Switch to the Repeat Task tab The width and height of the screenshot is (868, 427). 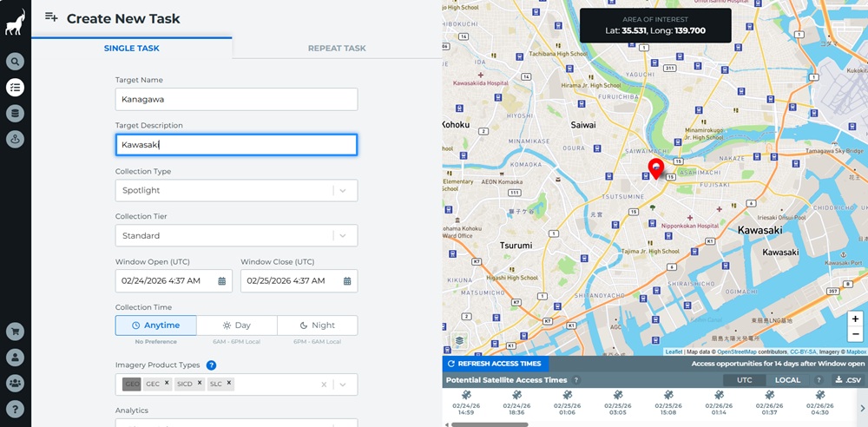point(337,49)
